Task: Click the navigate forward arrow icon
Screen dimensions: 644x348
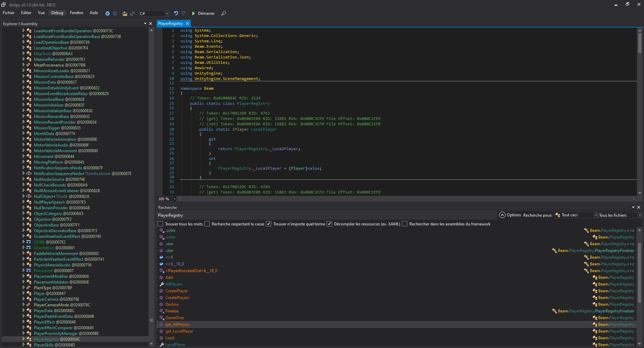Action: click(115, 13)
